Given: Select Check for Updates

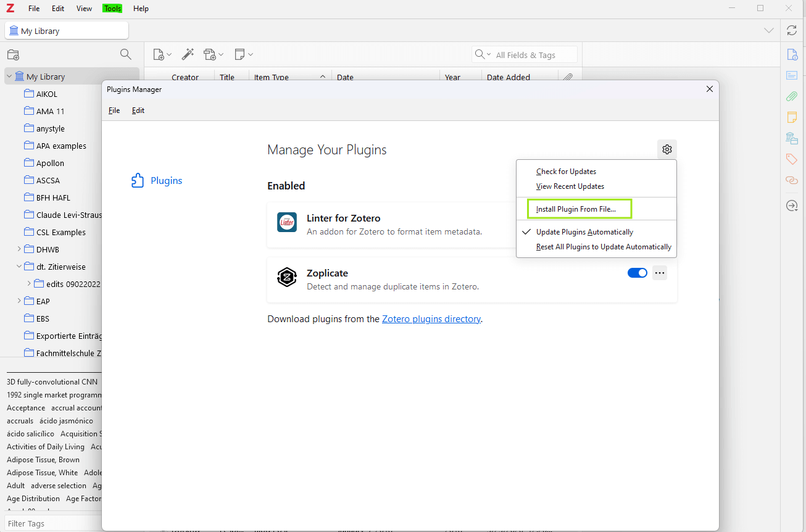Looking at the screenshot, I should pyautogui.click(x=566, y=172).
